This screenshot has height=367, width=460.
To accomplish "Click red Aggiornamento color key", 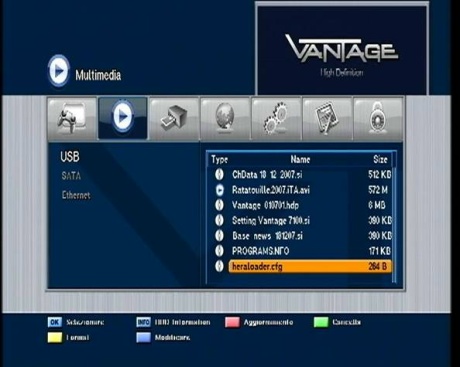I will tap(232, 322).
